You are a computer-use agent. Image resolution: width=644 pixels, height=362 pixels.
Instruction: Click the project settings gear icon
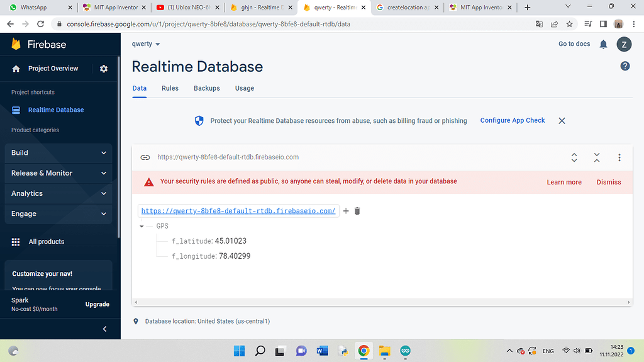(104, 69)
